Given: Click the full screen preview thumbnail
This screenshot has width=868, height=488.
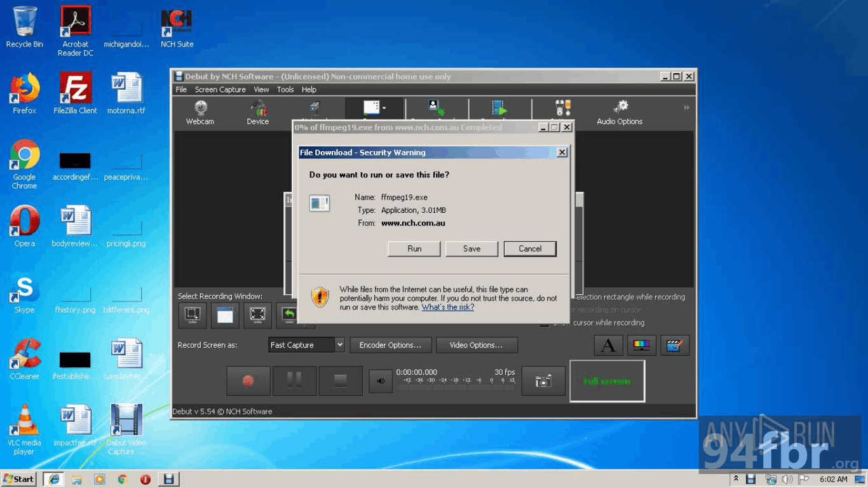Looking at the screenshot, I should click(x=607, y=381).
